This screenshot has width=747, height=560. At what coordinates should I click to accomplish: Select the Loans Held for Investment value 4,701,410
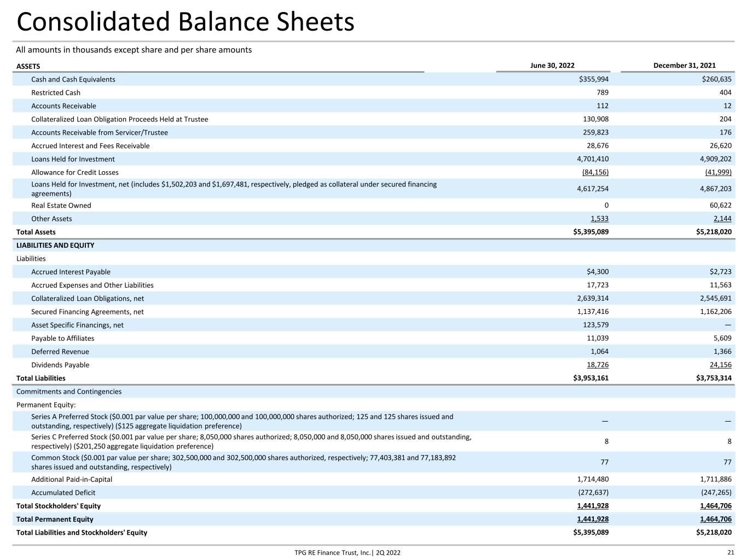[x=593, y=159]
